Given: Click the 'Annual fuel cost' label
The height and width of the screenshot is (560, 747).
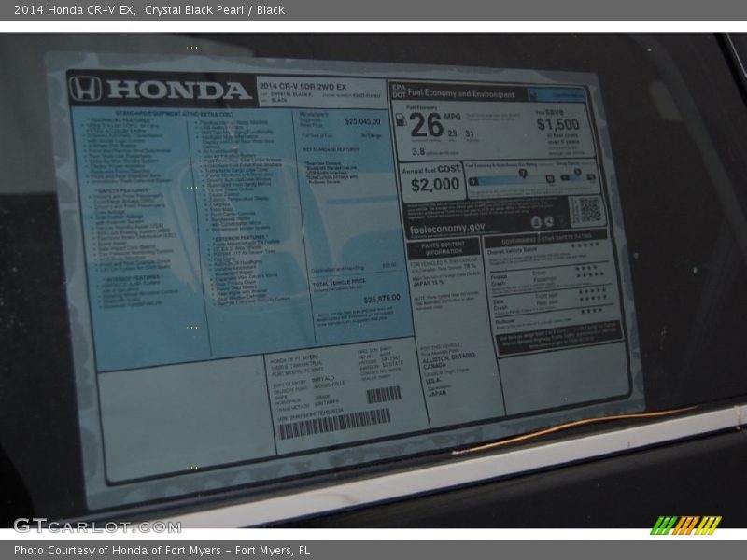Looking at the screenshot, I should coord(430,170).
